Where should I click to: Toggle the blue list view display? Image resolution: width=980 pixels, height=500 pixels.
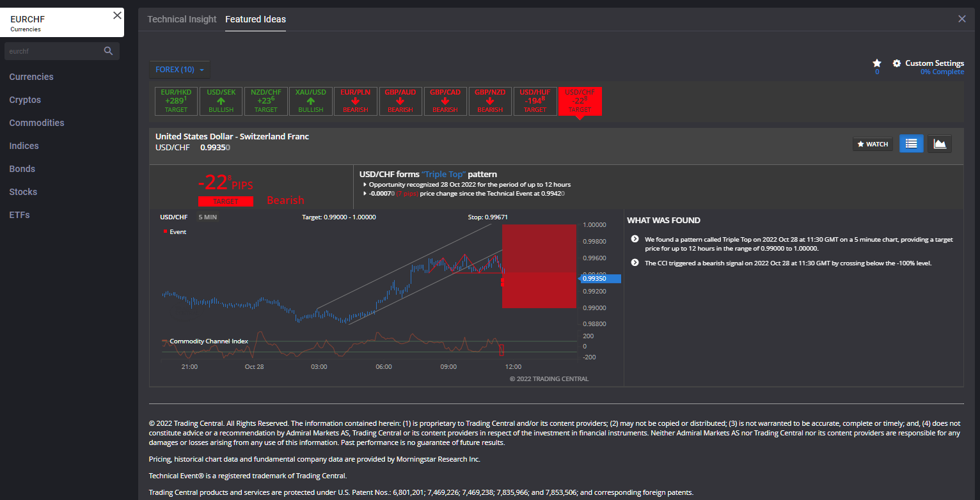[911, 143]
